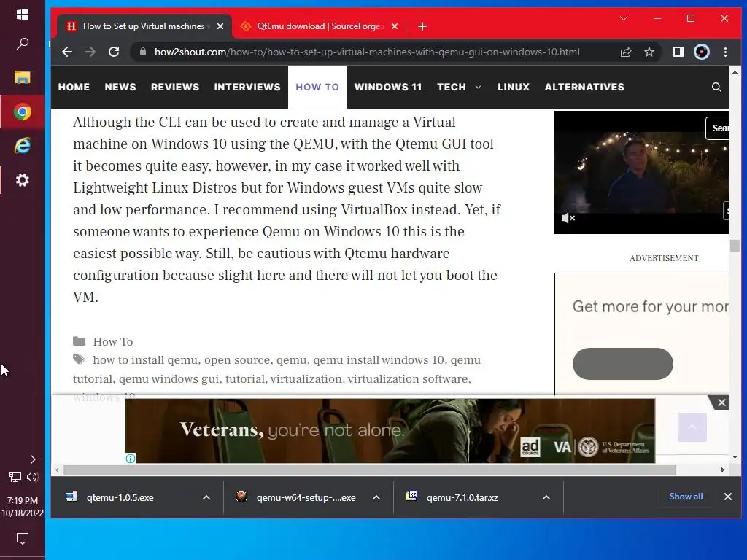Go to REVIEWS in the nav bar
The height and width of the screenshot is (560, 747).
tap(175, 87)
